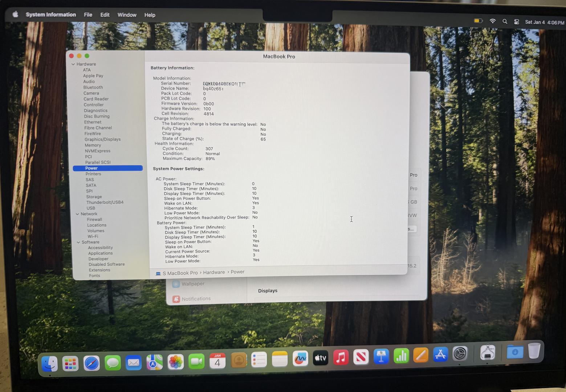Select Bluetooth in the sidebar
This screenshot has height=392, width=566.
[93, 87]
